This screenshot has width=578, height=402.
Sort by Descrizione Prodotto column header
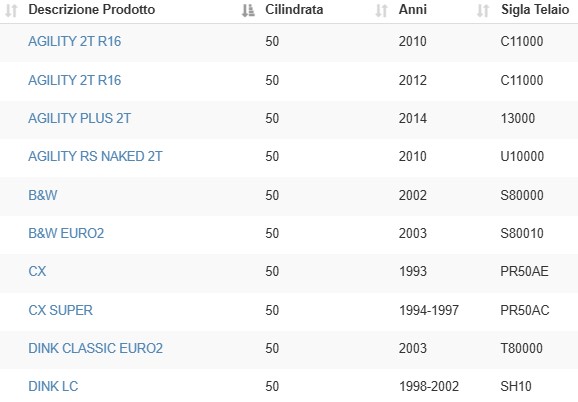pyautogui.click(x=91, y=10)
